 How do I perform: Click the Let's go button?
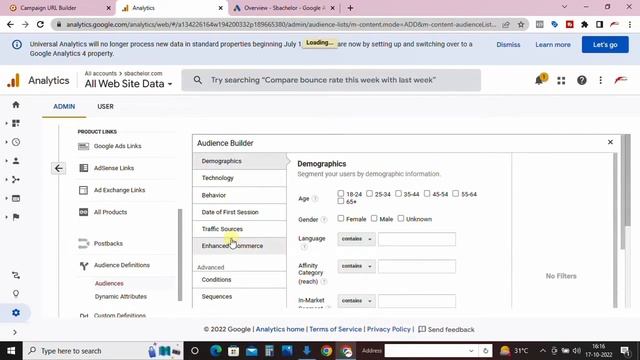click(605, 44)
